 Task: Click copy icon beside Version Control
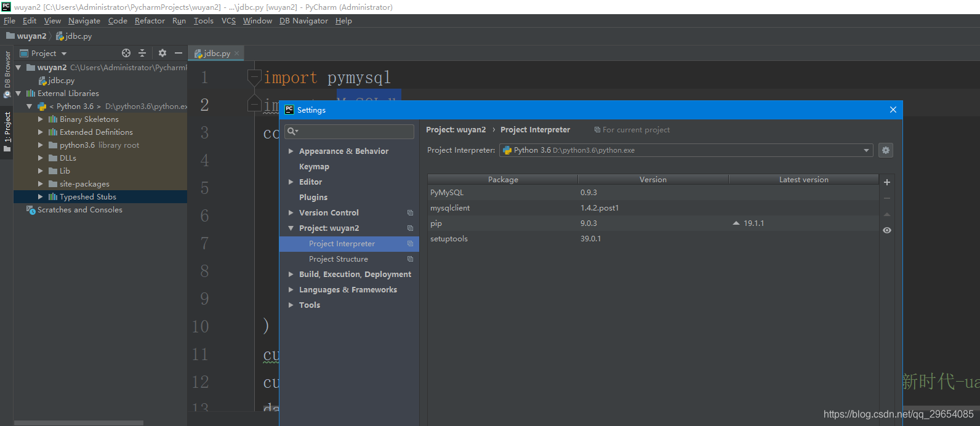[x=410, y=213]
